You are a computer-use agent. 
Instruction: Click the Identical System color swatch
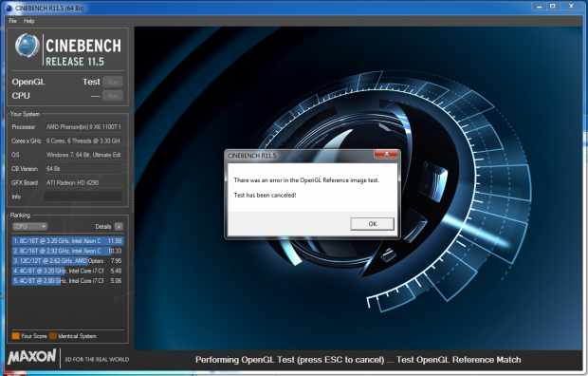click(53, 336)
